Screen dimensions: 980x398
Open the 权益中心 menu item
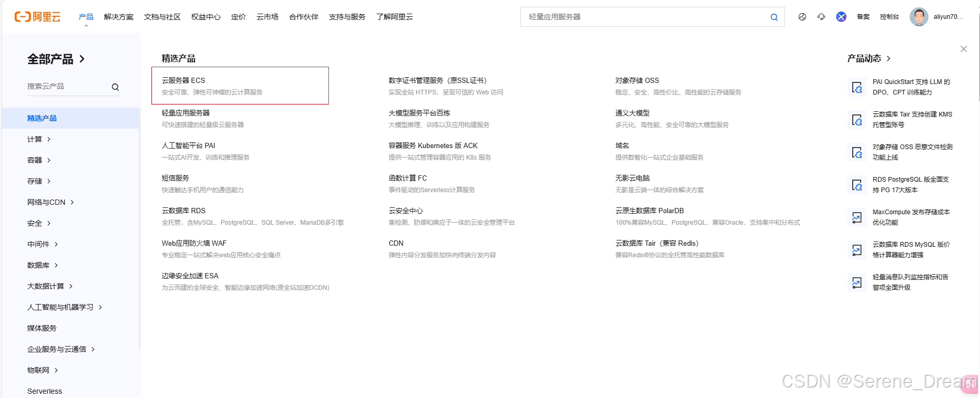tap(206, 17)
